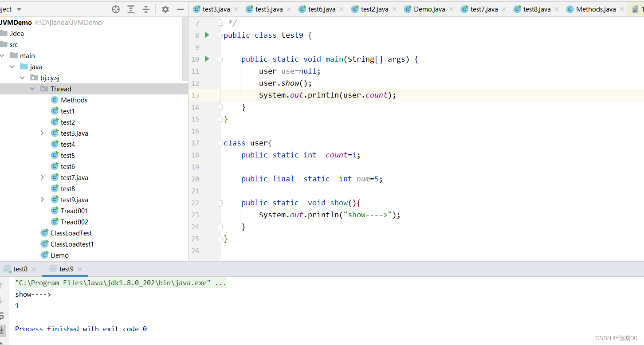Click fold marker on line 22 show method
The width and height of the screenshot is (644, 345).
220,203
